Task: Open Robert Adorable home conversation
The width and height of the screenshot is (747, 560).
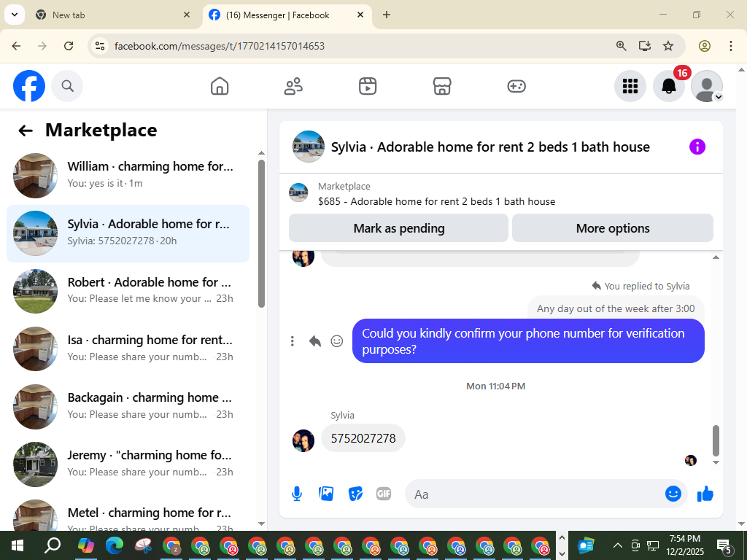Action: pyautogui.click(x=128, y=291)
